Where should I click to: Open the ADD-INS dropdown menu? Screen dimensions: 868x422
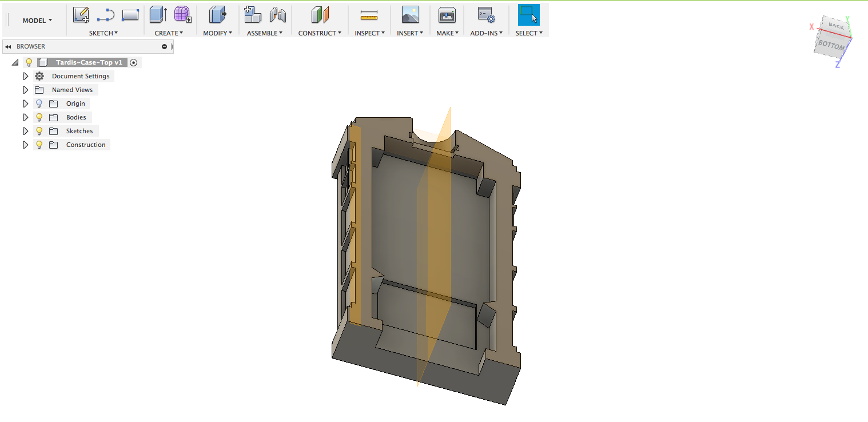click(486, 33)
